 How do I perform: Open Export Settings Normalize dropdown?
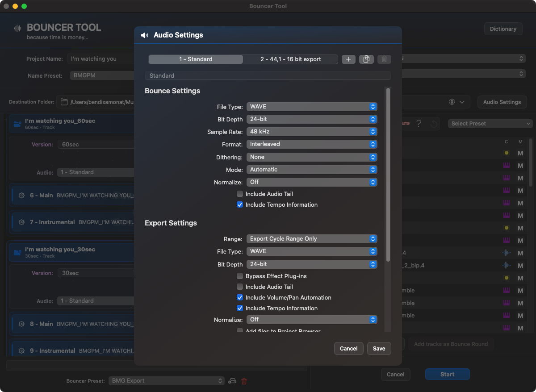click(312, 320)
